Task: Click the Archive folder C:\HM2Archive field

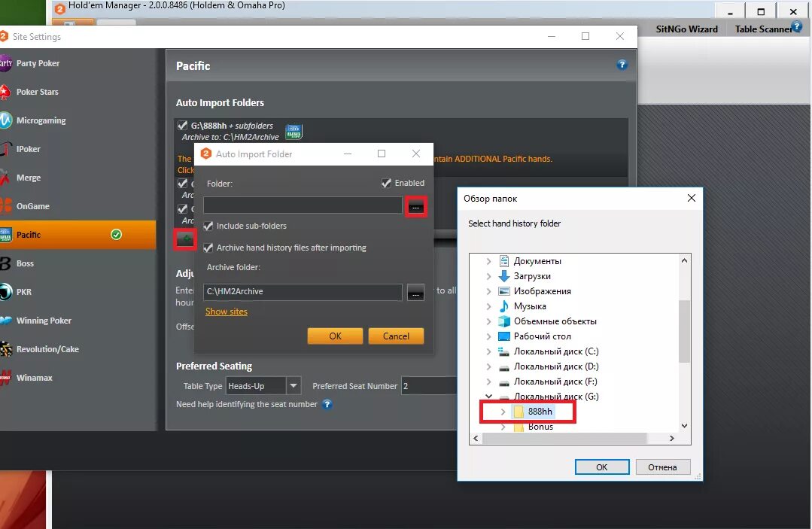Action: (x=303, y=291)
